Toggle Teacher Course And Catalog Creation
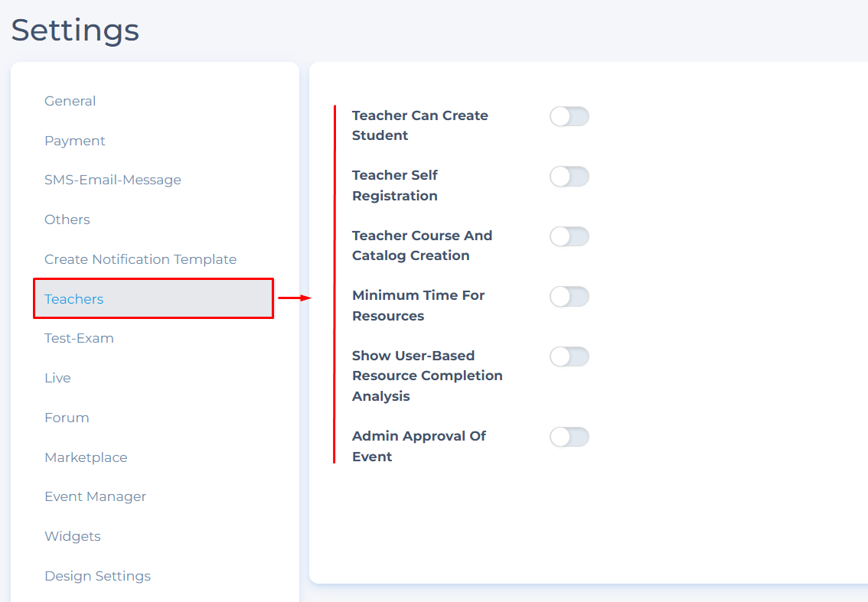The image size is (868, 602). click(x=569, y=236)
